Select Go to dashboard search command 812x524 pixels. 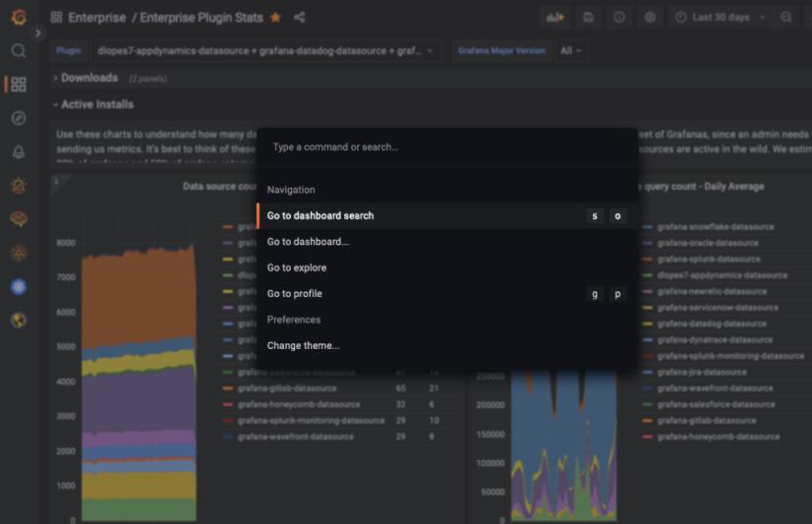point(447,216)
